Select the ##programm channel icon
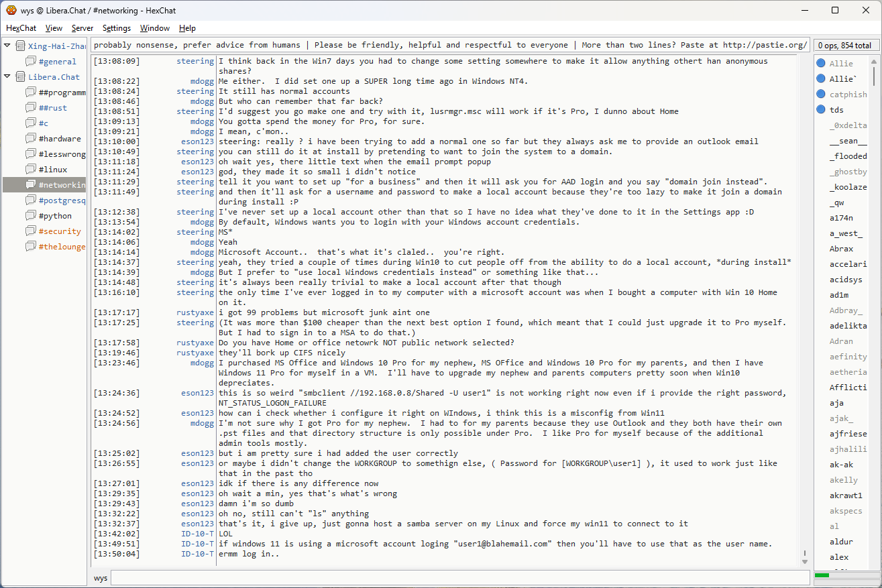 click(31, 93)
